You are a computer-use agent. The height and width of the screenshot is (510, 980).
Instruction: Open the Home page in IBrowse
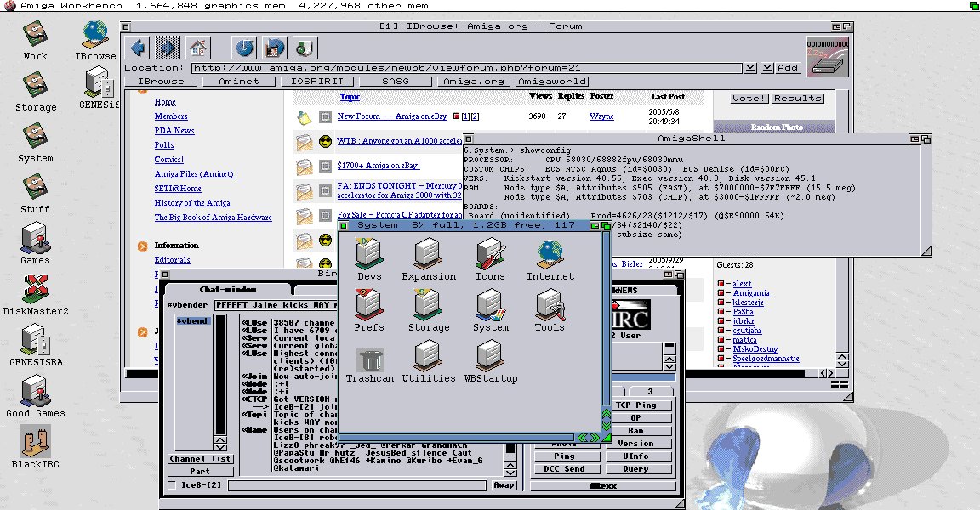tap(197, 48)
